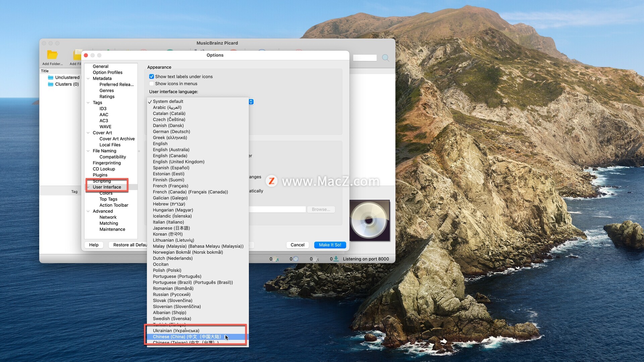Open CD Lookup options
Image resolution: width=644 pixels, height=362 pixels.
coord(104,169)
